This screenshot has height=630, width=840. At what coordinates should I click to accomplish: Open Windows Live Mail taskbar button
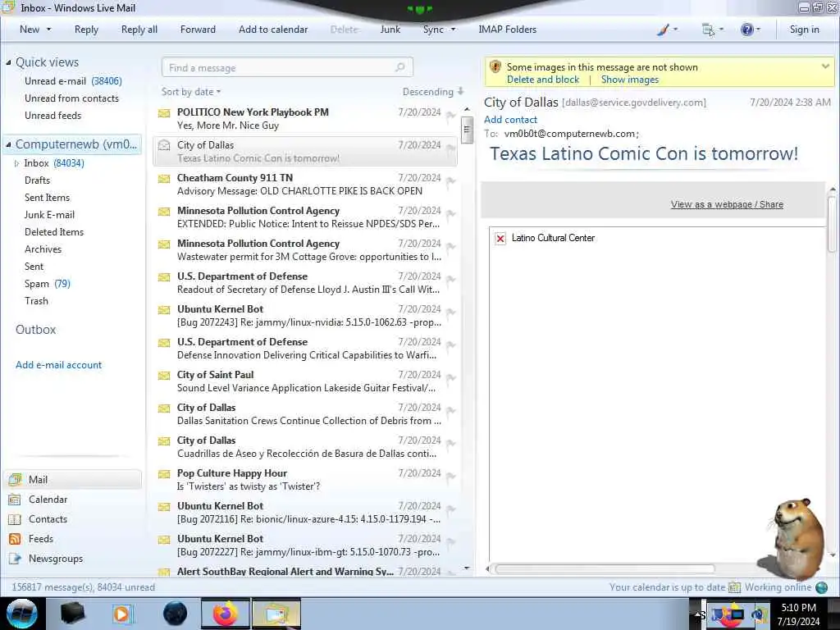[x=276, y=614]
